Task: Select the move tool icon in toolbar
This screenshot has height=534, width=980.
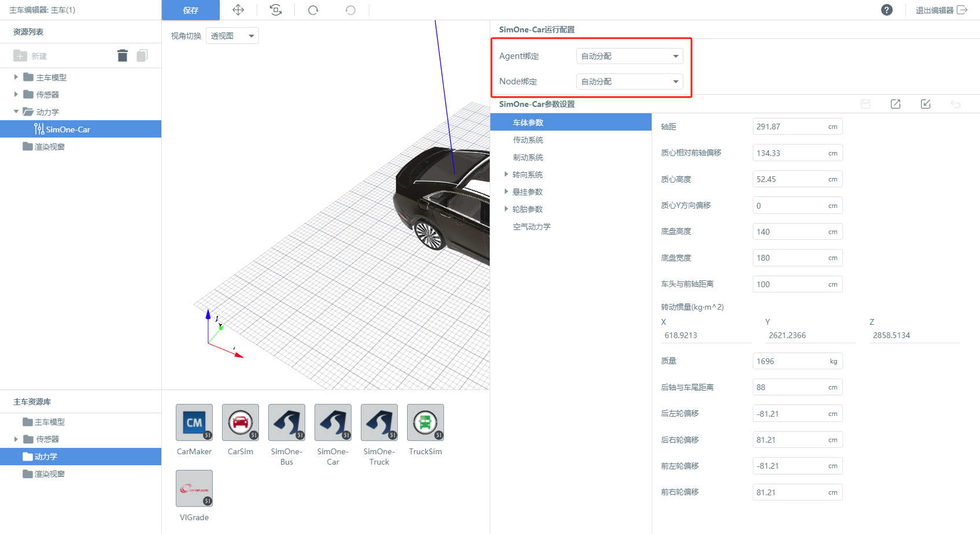Action: (x=238, y=10)
